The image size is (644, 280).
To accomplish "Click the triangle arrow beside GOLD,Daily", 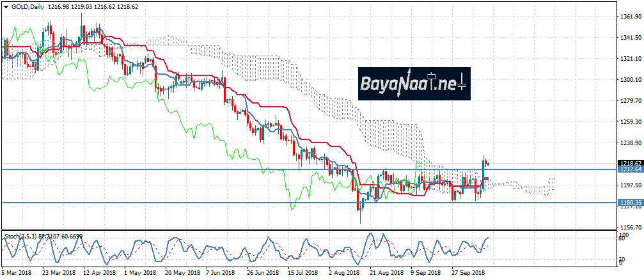I will click(5, 5).
